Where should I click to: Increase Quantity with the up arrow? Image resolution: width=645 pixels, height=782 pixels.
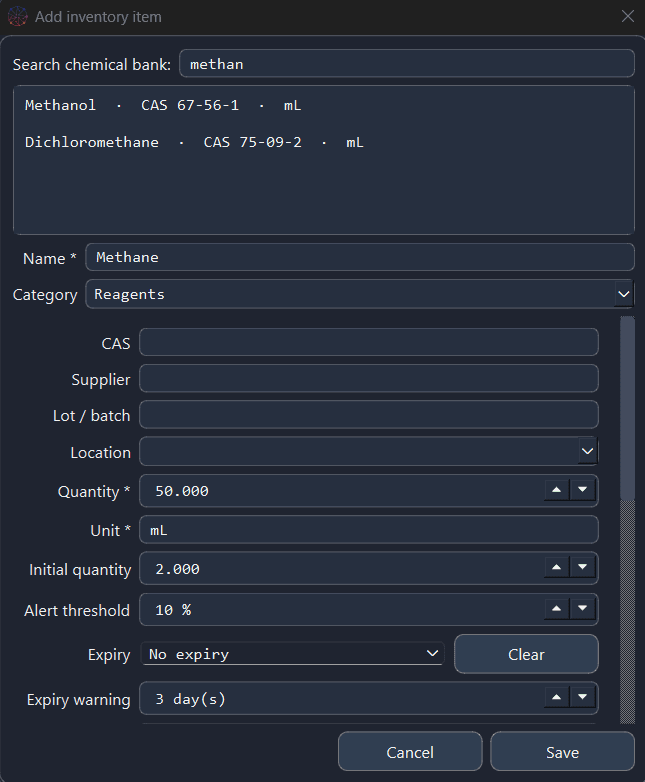click(x=557, y=490)
